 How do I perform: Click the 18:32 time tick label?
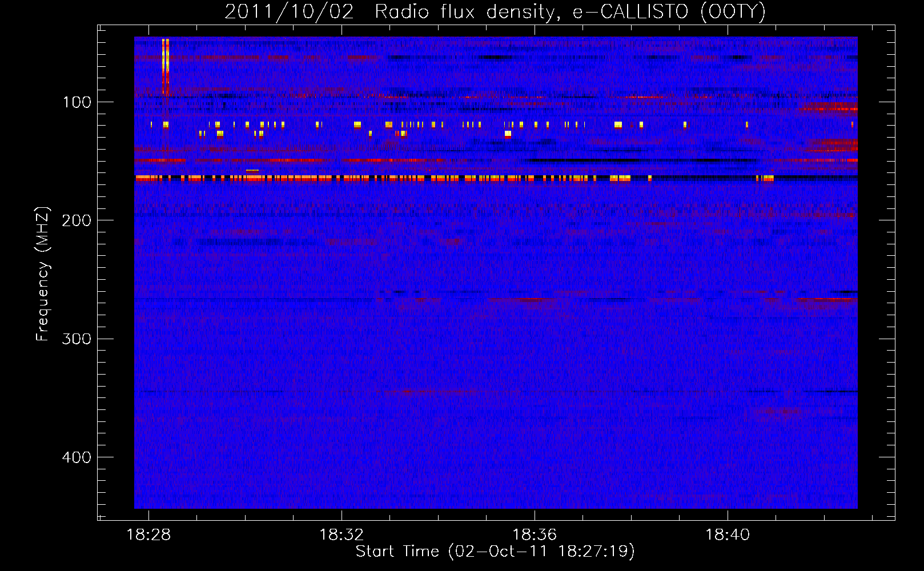point(342,535)
